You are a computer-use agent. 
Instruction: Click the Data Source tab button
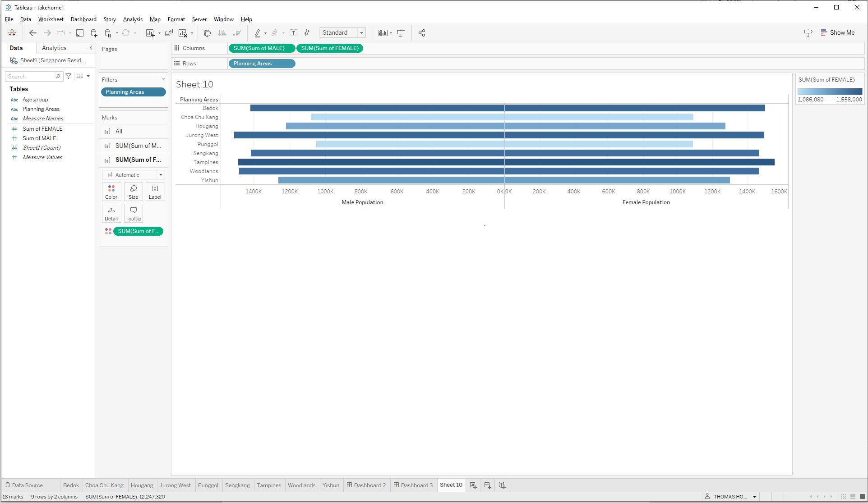(24, 485)
